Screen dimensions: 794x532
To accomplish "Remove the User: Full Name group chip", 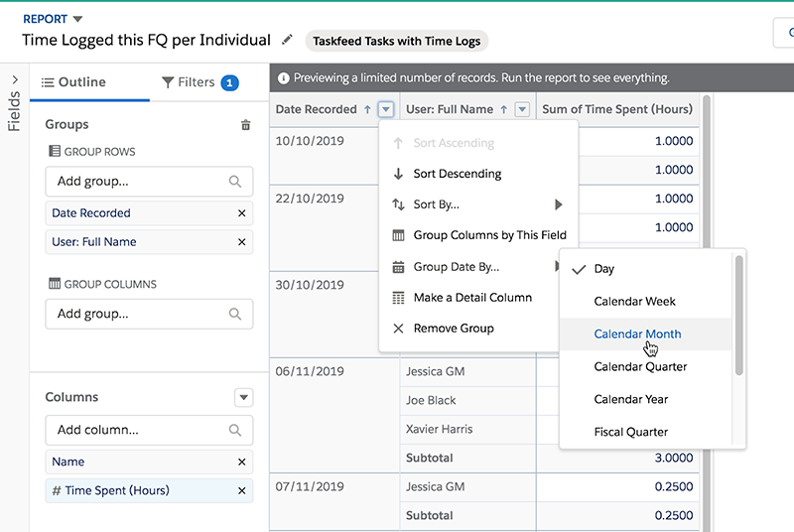I will 241,242.
